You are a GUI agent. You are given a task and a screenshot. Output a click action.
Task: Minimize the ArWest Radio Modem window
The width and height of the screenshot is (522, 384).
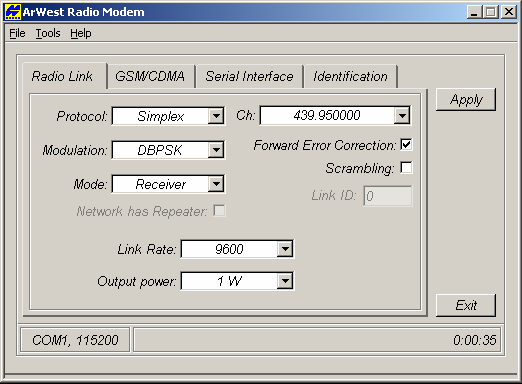coord(475,12)
